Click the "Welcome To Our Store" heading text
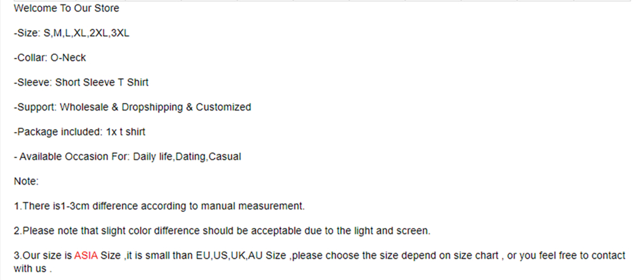The image size is (644, 280). (x=67, y=8)
